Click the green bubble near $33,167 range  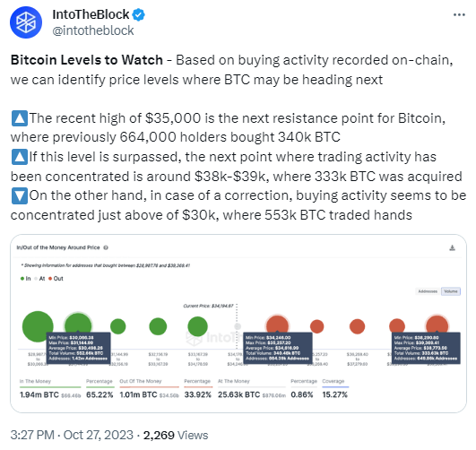coord(197,326)
